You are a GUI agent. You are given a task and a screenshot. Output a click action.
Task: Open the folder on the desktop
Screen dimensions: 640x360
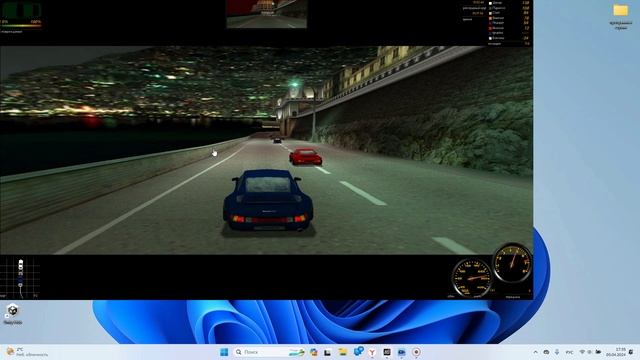click(x=620, y=16)
